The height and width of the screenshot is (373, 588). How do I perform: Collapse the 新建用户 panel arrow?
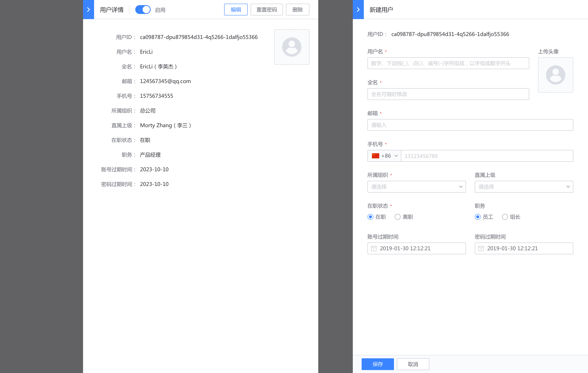click(358, 10)
